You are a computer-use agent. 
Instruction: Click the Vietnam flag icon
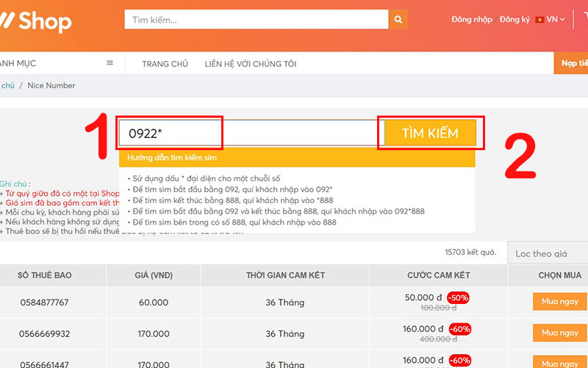pos(539,20)
